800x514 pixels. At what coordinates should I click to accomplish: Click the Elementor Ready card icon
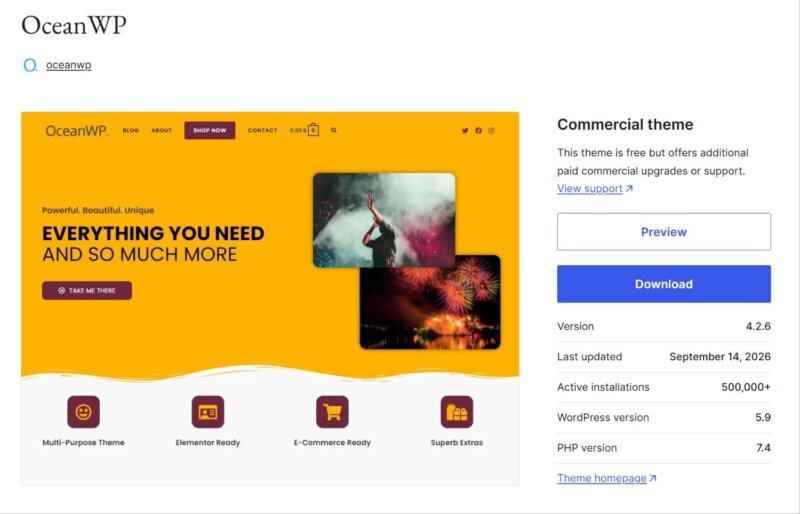pyautogui.click(x=208, y=412)
